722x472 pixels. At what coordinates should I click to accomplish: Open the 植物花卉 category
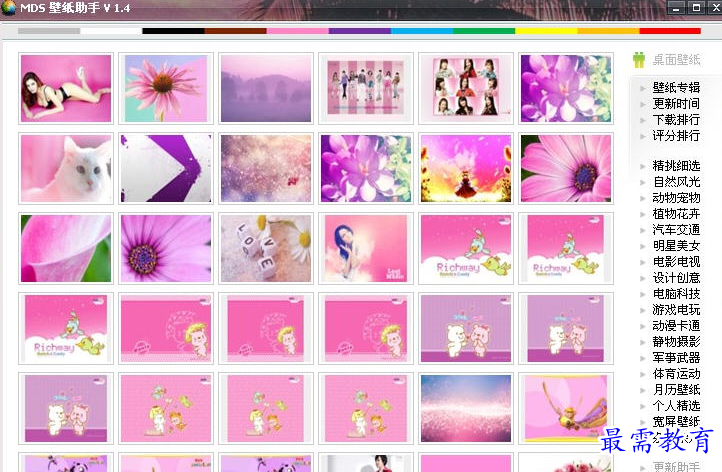pyautogui.click(x=676, y=214)
